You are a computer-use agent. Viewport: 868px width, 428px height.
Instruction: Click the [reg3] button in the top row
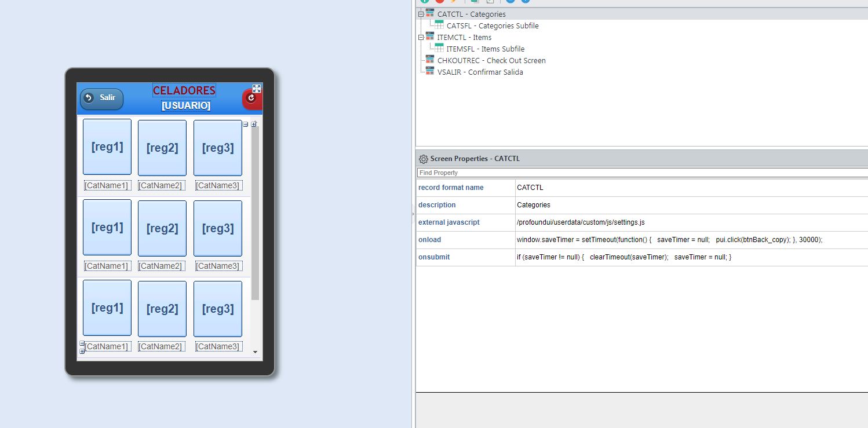(x=218, y=148)
